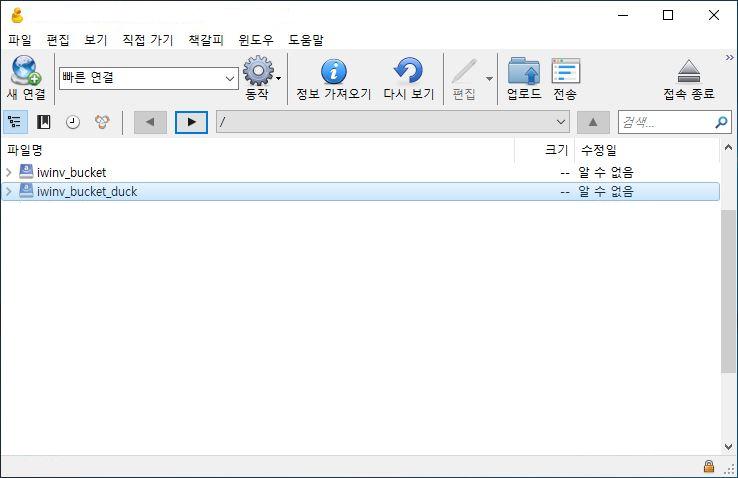Click the scrollbar down arrow
Image resolution: width=738 pixels, height=478 pixels.
click(x=728, y=446)
